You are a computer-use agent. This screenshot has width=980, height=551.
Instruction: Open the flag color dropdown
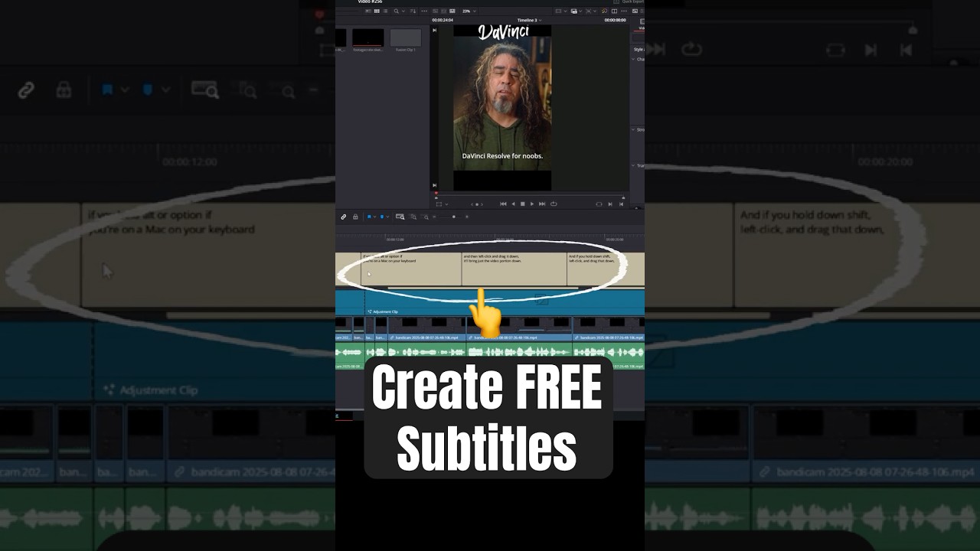click(375, 217)
